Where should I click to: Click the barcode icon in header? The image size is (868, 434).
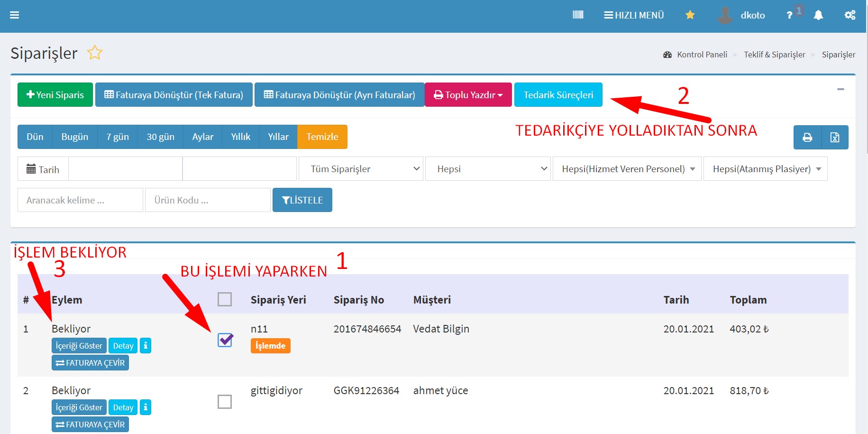click(x=577, y=15)
